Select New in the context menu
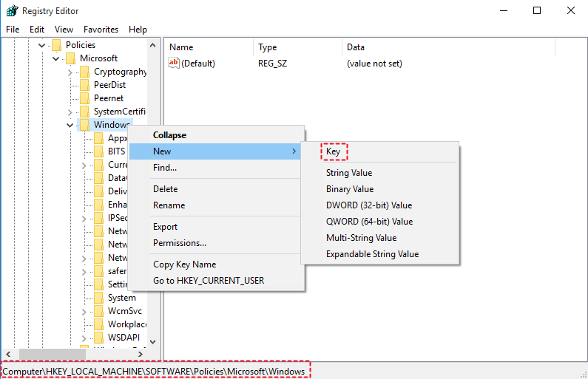 pyautogui.click(x=215, y=151)
